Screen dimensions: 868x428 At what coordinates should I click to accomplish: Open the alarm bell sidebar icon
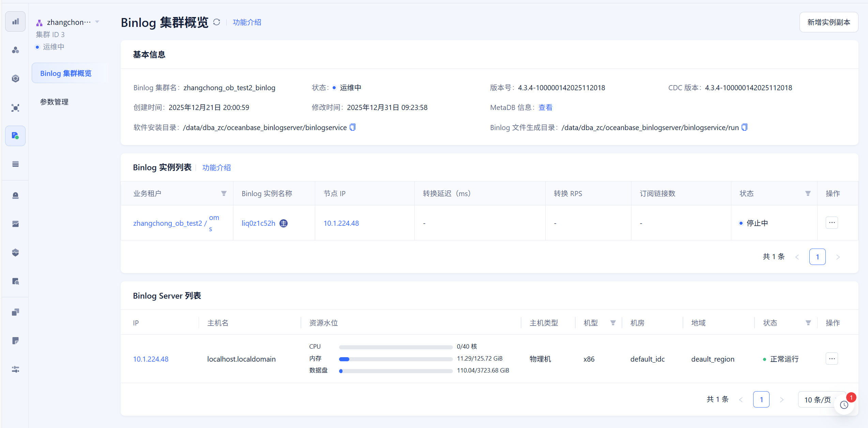15,195
